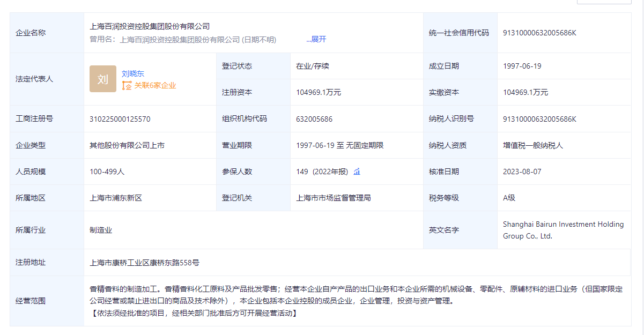Click the 刘 avatar thumbnail

point(103,79)
